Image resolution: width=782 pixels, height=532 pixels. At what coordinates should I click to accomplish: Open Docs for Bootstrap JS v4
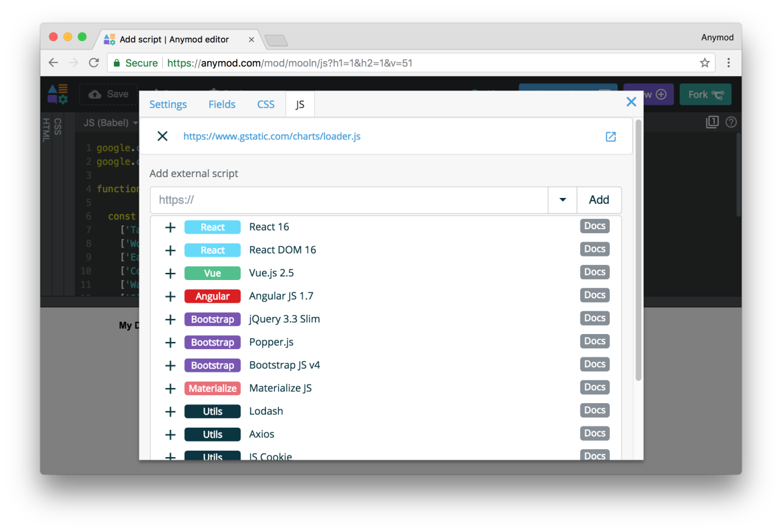pos(595,364)
